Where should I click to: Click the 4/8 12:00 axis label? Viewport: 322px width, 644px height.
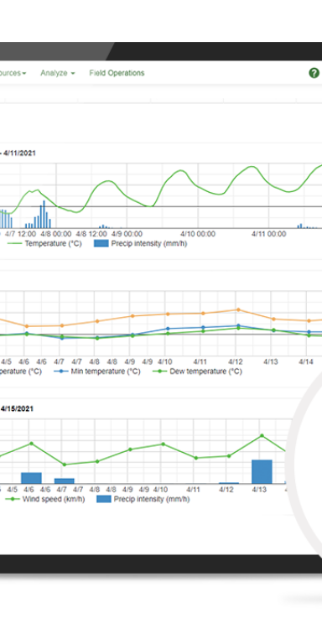(x=92, y=234)
